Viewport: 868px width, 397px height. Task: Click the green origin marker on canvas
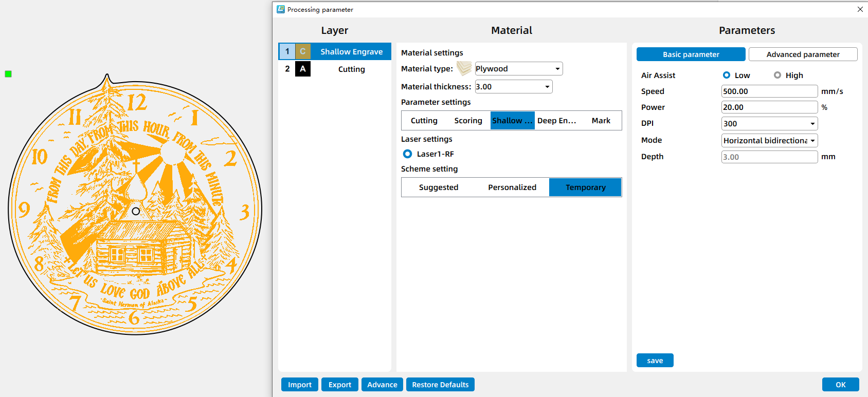point(8,74)
